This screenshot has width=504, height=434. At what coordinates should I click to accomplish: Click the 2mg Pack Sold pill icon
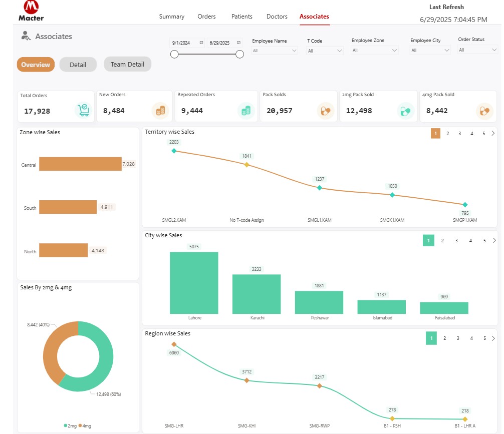click(405, 110)
